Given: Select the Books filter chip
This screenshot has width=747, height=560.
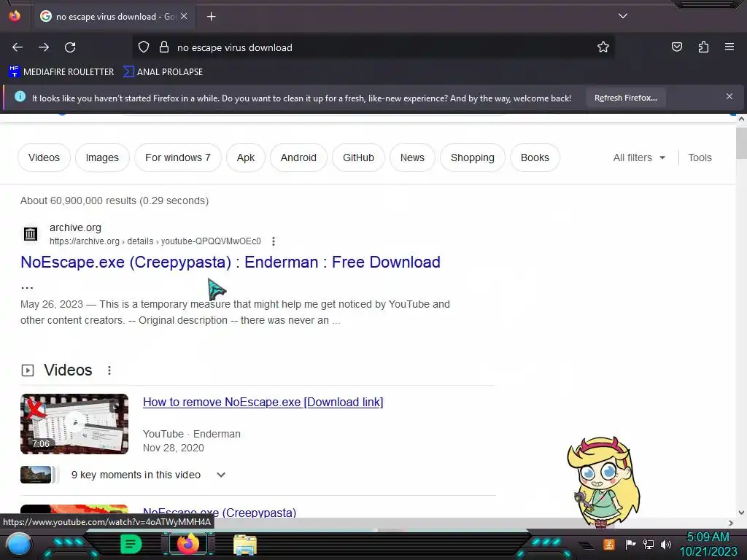Looking at the screenshot, I should 535,157.
